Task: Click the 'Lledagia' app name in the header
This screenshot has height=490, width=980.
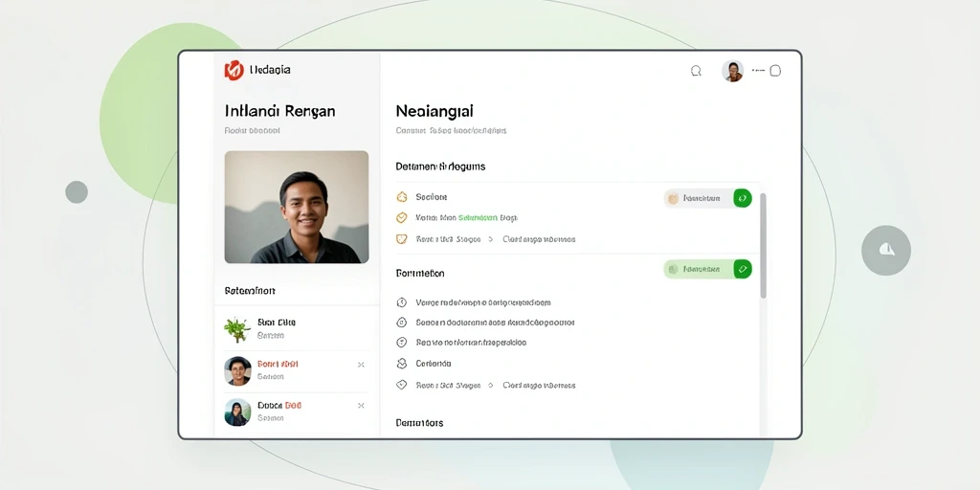Action: (269, 70)
